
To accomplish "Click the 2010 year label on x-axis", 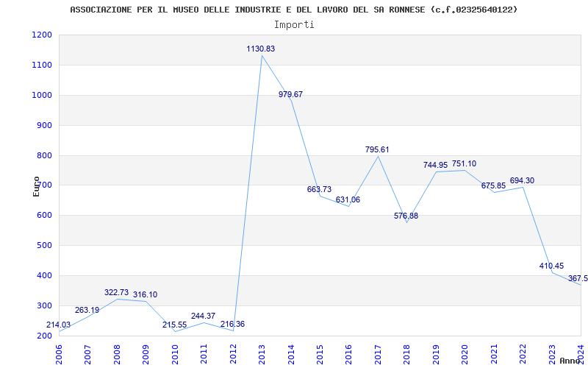I will pos(175,354).
